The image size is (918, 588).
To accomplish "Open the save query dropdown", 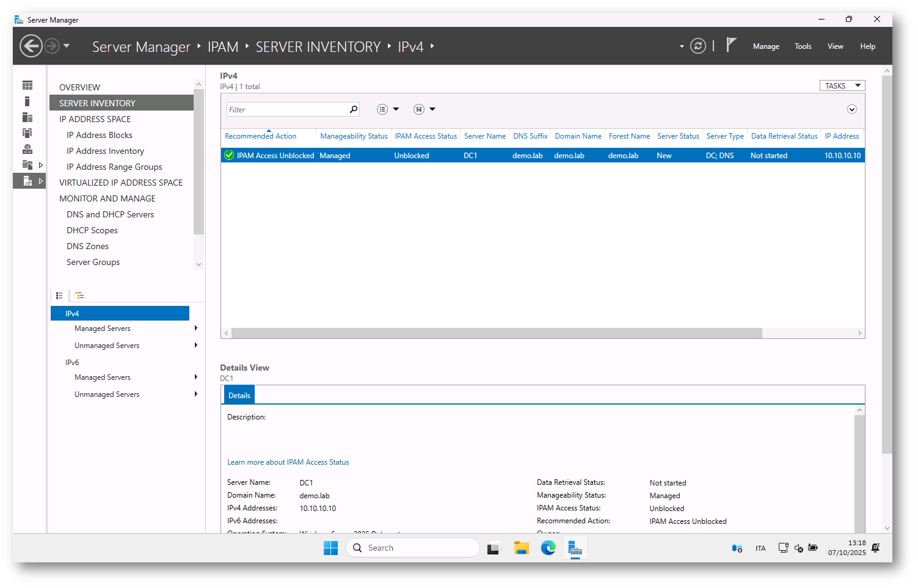I will [x=424, y=109].
